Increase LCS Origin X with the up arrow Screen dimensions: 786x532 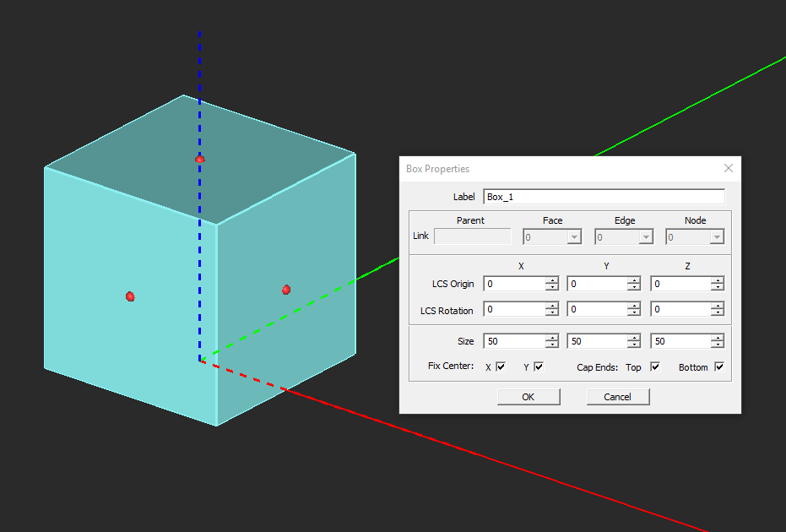coord(552,280)
